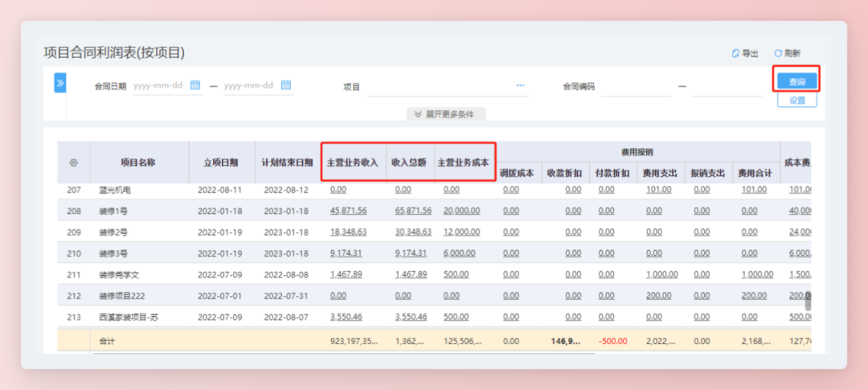Click the 合计 total row label
The height and width of the screenshot is (390, 868).
click(x=107, y=342)
